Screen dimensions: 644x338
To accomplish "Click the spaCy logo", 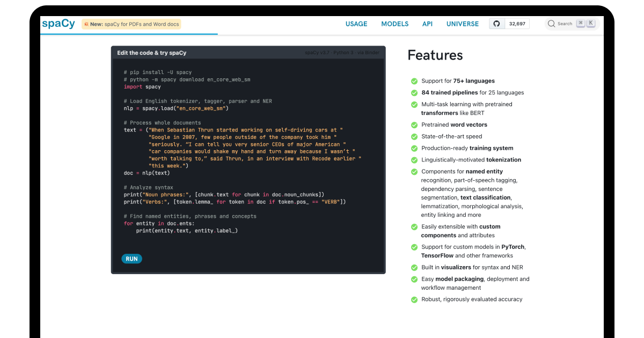I will [x=58, y=24].
